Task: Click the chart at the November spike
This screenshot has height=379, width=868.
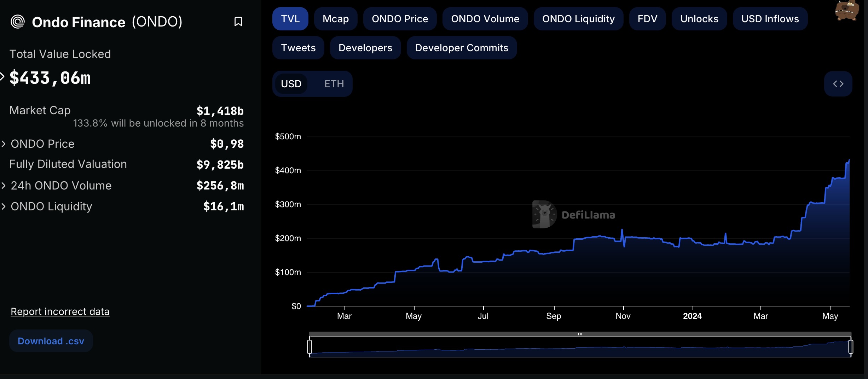Action: coord(622,231)
